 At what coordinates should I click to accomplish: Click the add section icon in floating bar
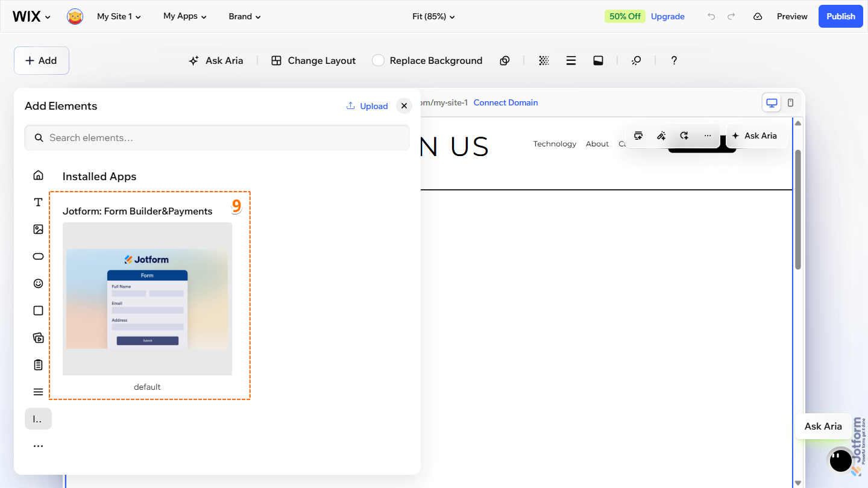click(638, 136)
